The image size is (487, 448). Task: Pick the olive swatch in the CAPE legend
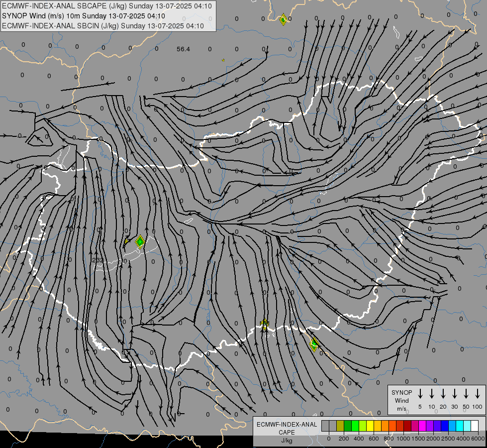(x=340, y=426)
